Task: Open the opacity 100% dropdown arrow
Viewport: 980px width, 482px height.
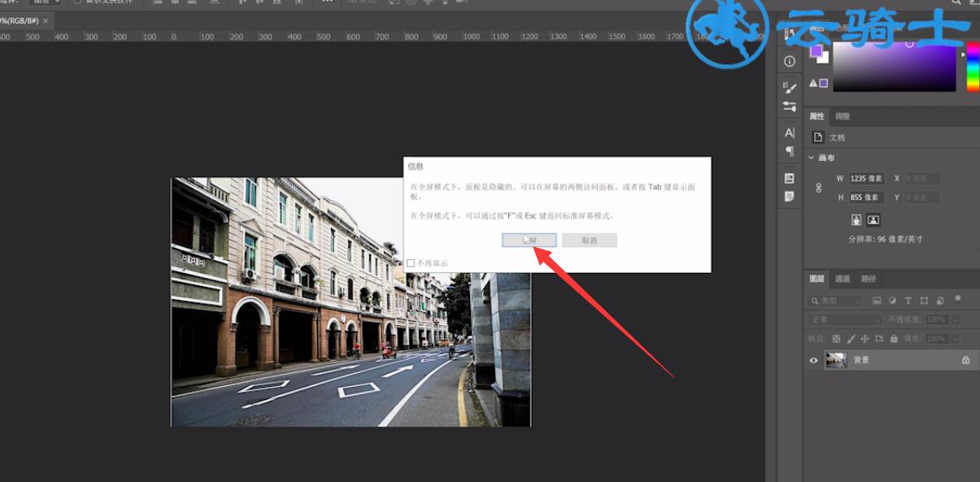Action: point(955,320)
